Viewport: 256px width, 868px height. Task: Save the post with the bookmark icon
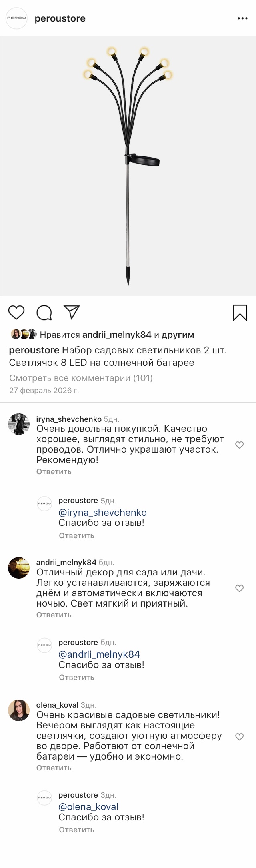(x=240, y=313)
